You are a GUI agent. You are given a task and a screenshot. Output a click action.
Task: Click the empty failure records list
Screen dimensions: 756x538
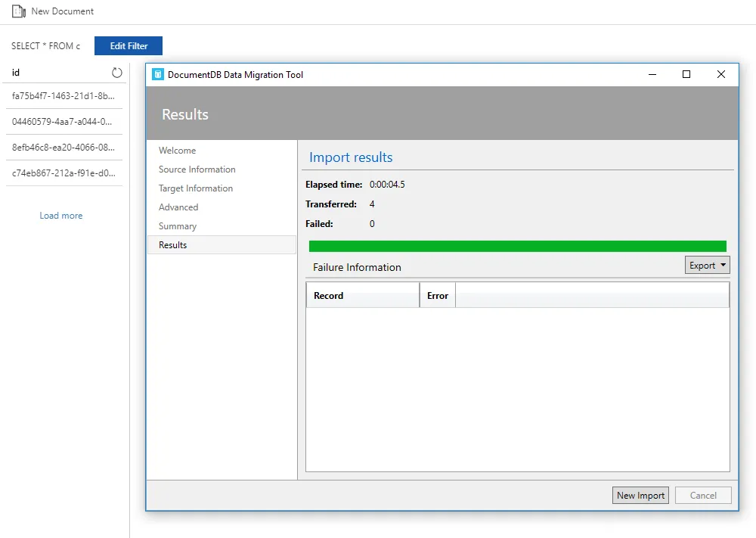517,390
